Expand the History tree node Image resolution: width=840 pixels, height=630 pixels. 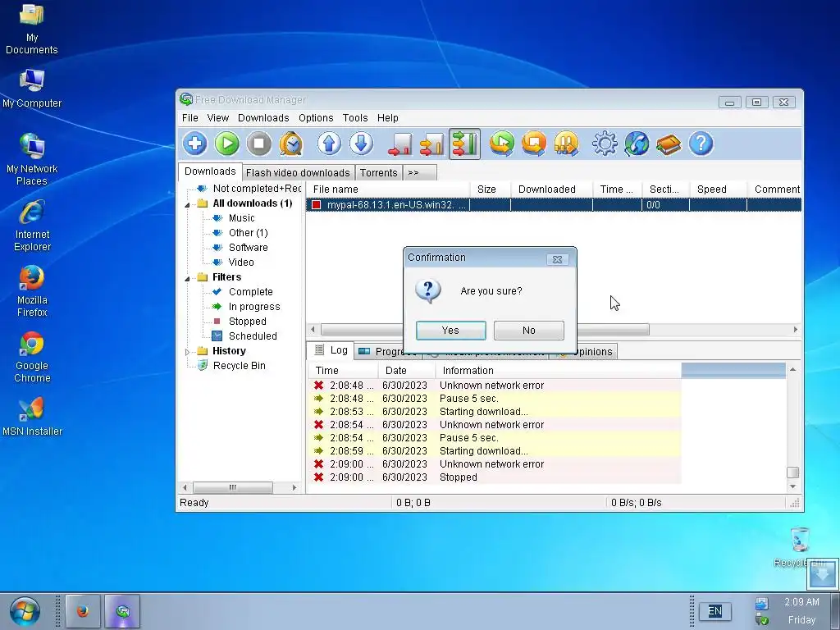tap(187, 351)
